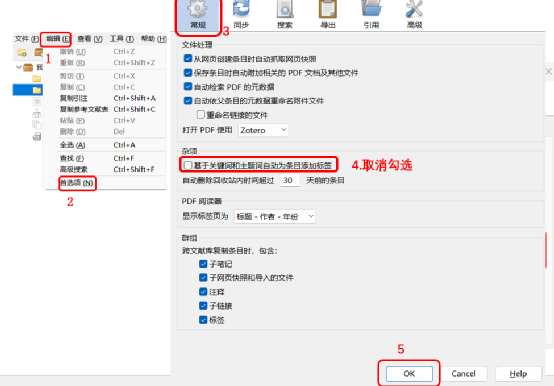The height and width of the screenshot is (386, 554).
Task: Toggle 保存条目时自动附加相关的 PDF 文档 checkbox
Action: click(x=188, y=72)
